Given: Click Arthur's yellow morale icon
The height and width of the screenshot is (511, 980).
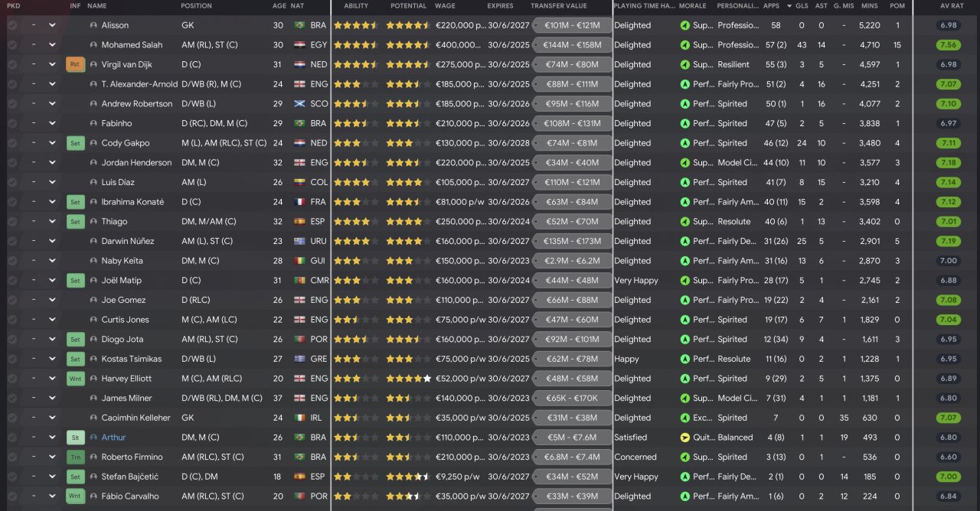Looking at the screenshot, I should click(684, 438).
